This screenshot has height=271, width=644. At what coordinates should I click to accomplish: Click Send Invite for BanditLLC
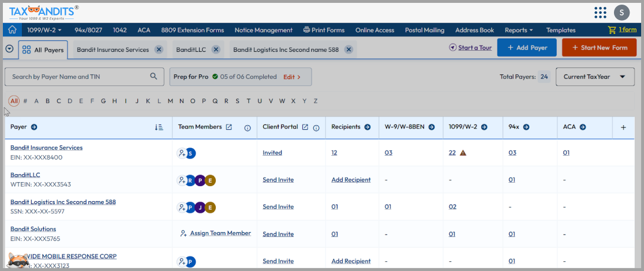point(278,180)
